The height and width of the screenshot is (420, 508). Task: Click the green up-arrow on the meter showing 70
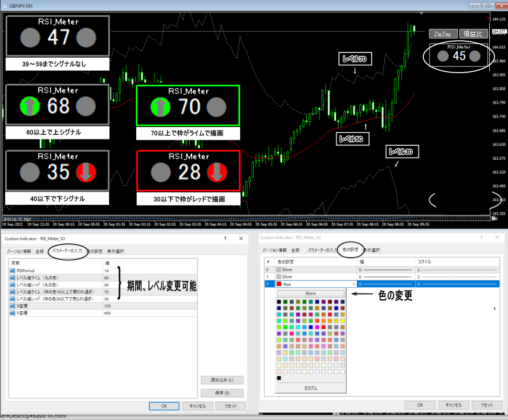point(161,107)
